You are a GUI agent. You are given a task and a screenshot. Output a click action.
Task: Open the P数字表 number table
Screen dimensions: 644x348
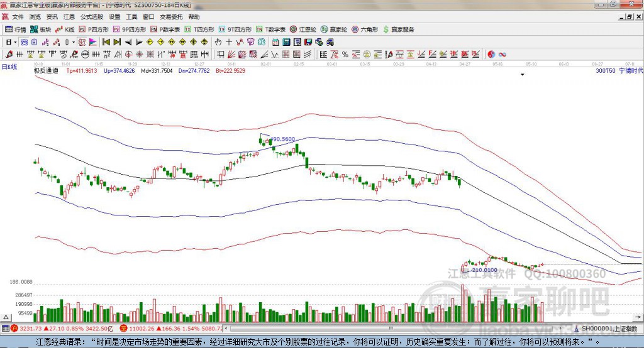pos(165,29)
